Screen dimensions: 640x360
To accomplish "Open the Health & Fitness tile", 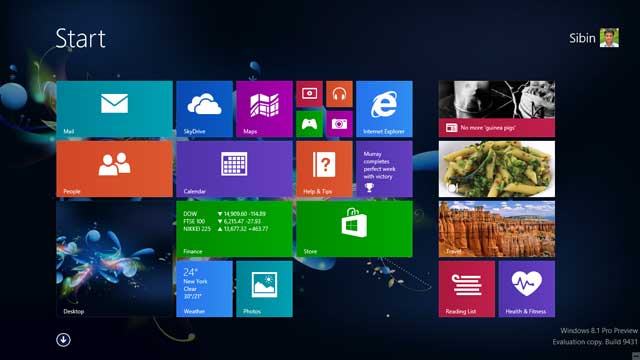I will tap(527, 289).
